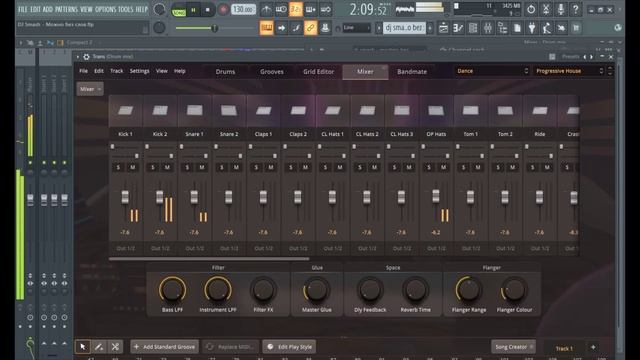Toggle the link/multilink to controllers icon

click(310, 28)
